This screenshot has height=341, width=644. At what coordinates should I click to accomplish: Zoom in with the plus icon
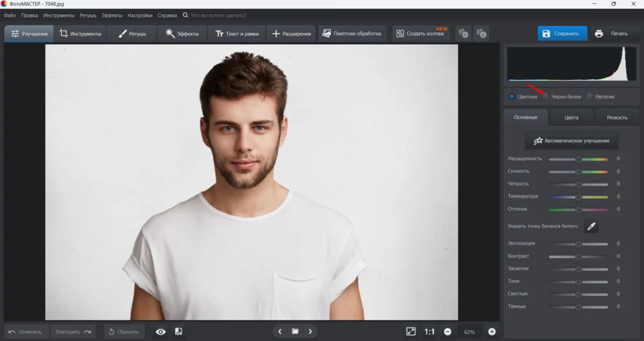pos(492,331)
